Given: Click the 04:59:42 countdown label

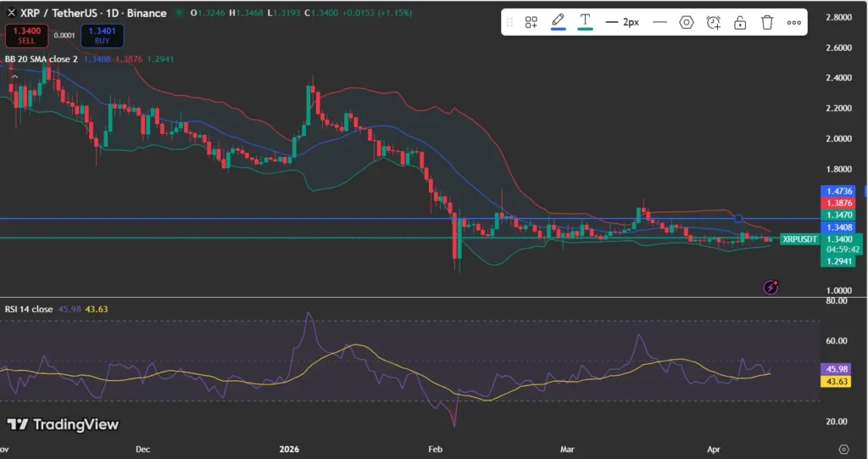Looking at the screenshot, I should click(843, 249).
